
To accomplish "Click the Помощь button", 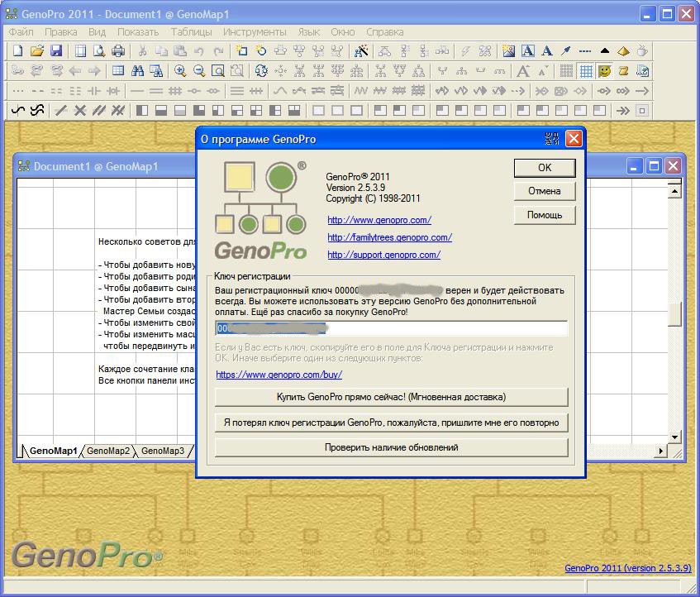I will coord(545,215).
